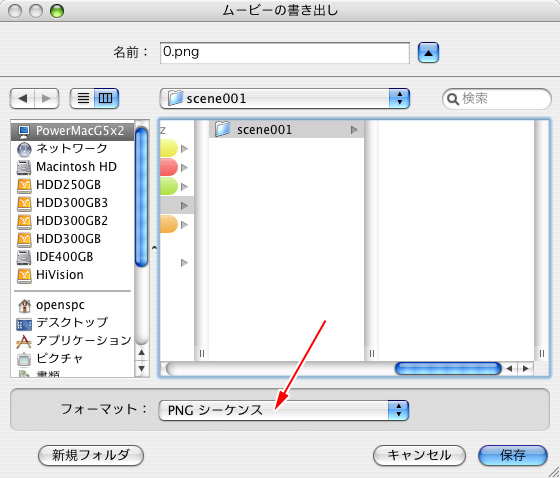Open アプリケーション folder in sidebar
The width and height of the screenshot is (560, 478).
click(x=72, y=340)
